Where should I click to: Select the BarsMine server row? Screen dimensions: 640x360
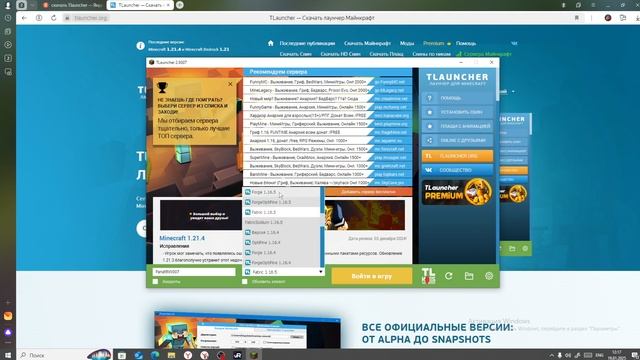pos(327,174)
